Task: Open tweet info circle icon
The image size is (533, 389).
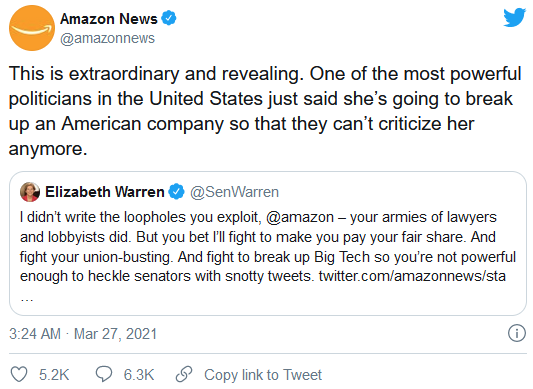Action: point(517,333)
